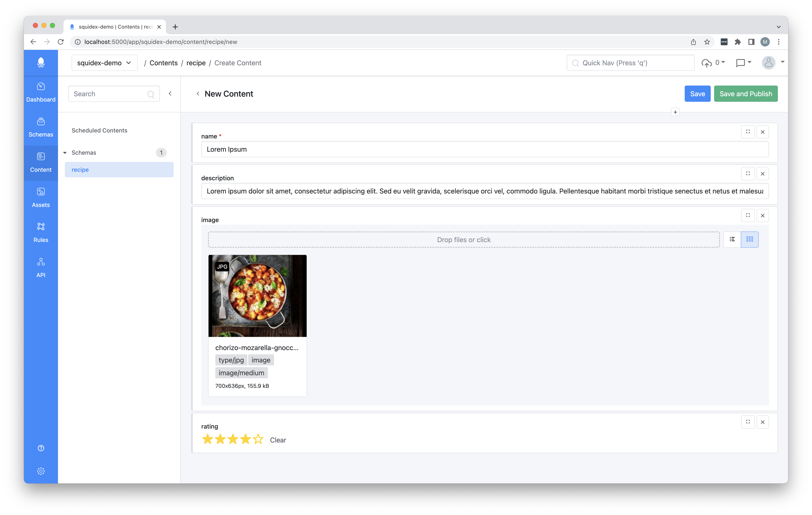Expand the Schemas tree item

65,152
